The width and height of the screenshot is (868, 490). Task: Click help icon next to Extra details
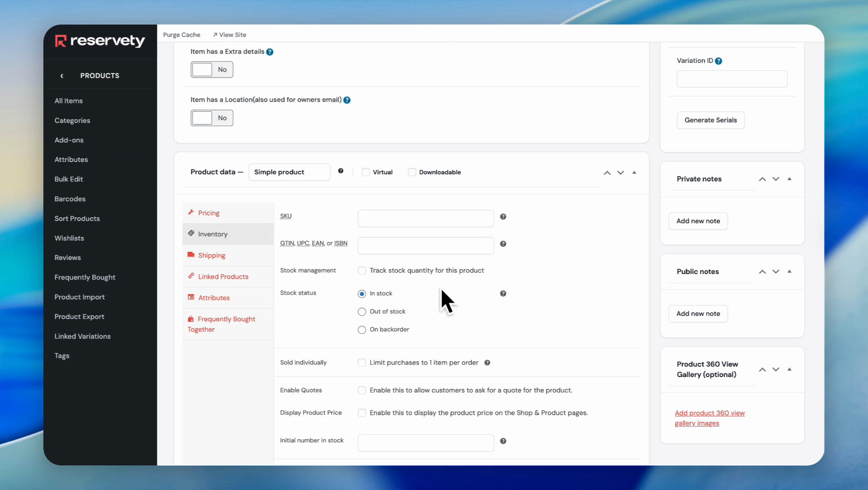click(x=270, y=52)
